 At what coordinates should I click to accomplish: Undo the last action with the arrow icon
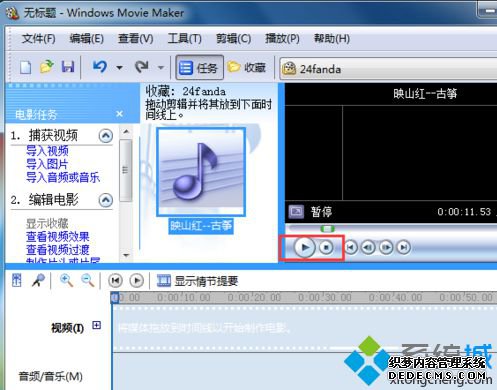click(100, 67)
